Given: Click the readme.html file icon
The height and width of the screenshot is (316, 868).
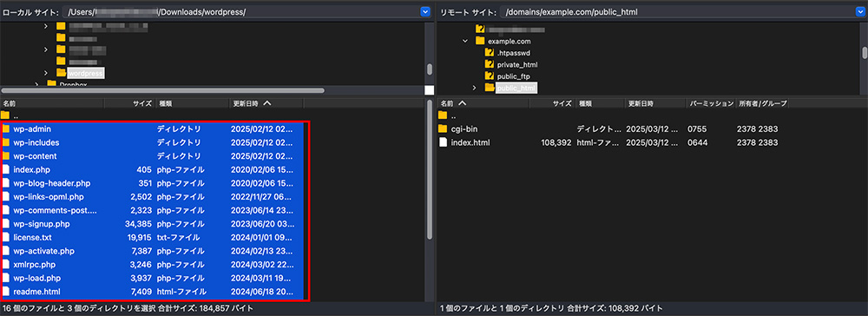Looking at the screenshot, I should click(6, 292).
